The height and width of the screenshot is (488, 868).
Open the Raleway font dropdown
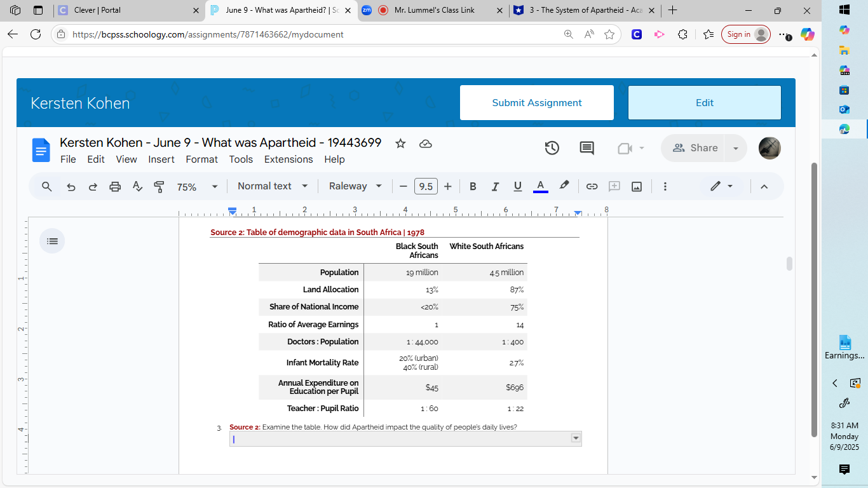click(x=355, y=186)
